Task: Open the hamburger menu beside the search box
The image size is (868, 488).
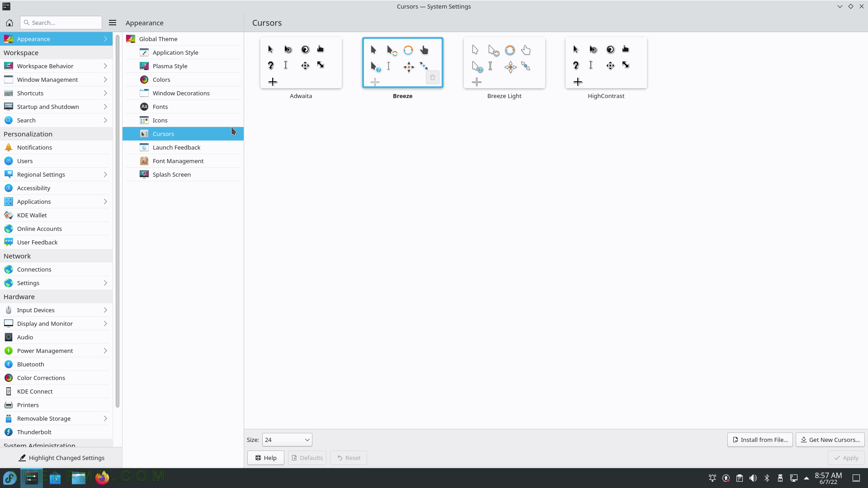Action: coord(113,23)
